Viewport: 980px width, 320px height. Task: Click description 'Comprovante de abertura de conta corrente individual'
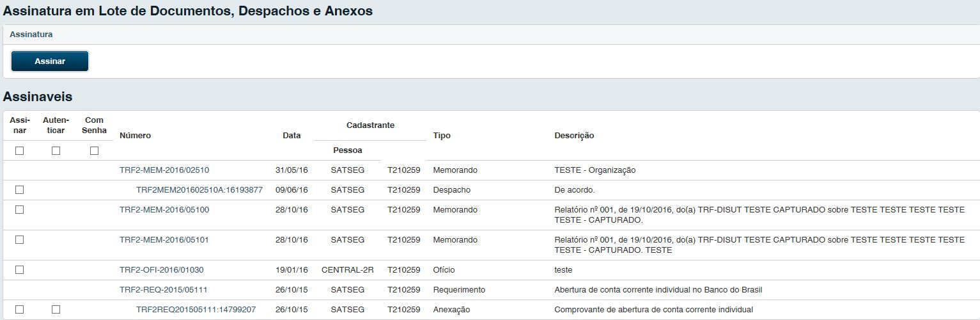(x=653, y=310)
